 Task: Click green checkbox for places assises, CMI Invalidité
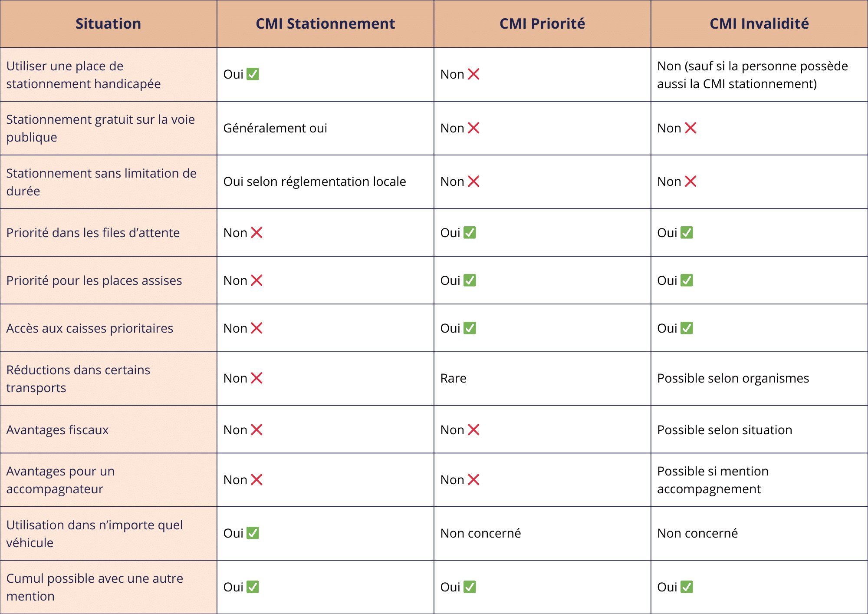[x=687, y=281]
